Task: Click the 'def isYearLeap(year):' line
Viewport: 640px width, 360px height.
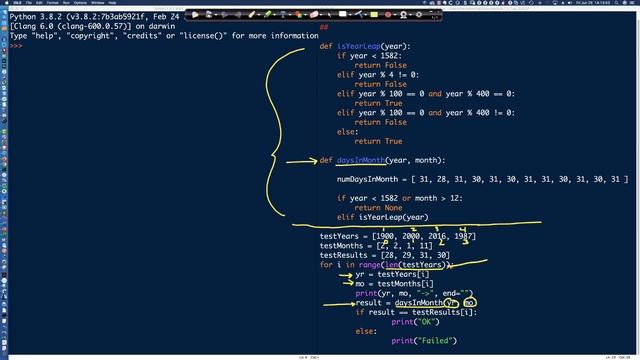Action: [365, 46]
